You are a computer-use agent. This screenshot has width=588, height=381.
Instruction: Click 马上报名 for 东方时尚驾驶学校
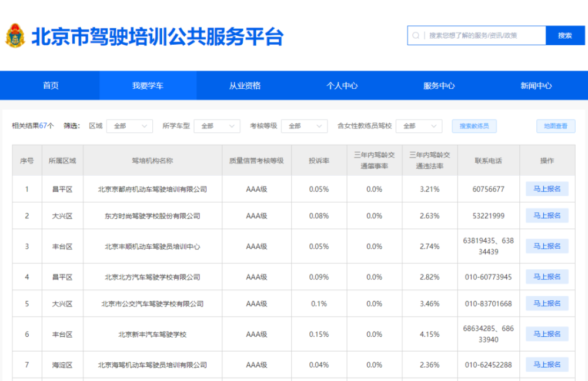click(x=547, y=216)
